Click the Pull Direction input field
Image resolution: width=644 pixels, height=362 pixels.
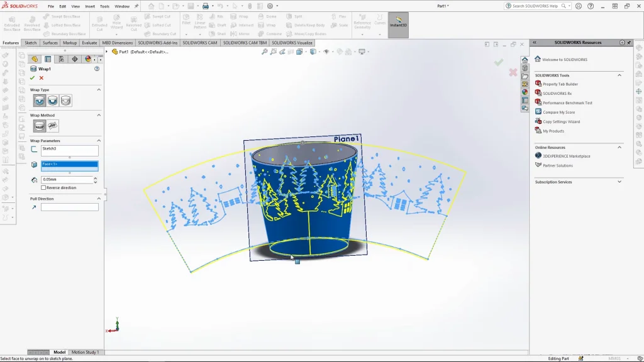(x=69, y=207)
